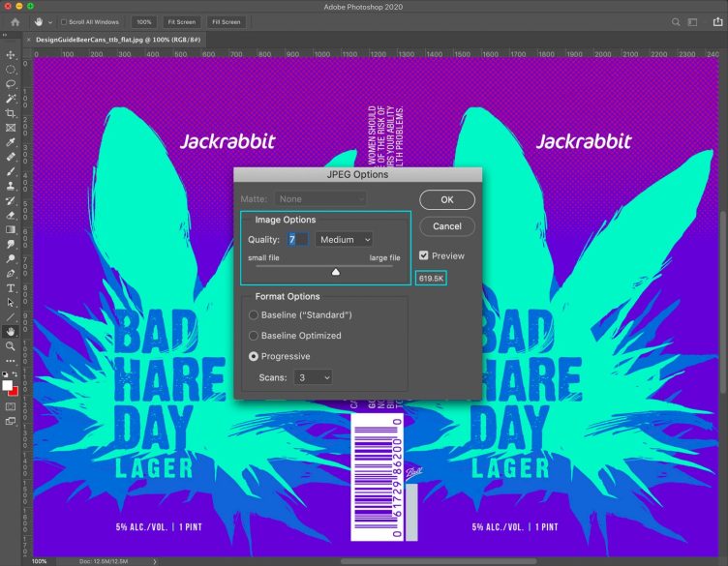Select the Dodge tool
Image resolution: width=728 pixels, height=566 pixels.
11,259
